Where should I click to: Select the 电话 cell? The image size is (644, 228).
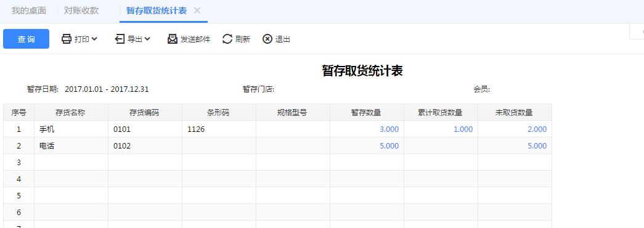(71, 145)
